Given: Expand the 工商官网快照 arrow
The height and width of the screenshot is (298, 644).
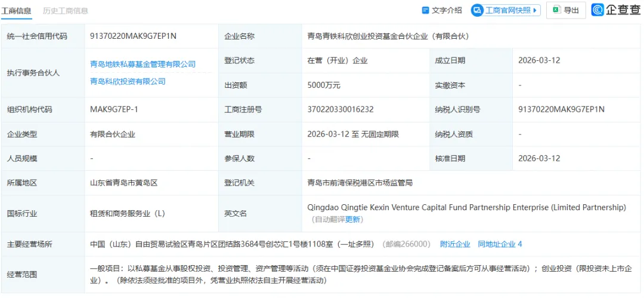Looking at the screenshot, I should 535,11.
